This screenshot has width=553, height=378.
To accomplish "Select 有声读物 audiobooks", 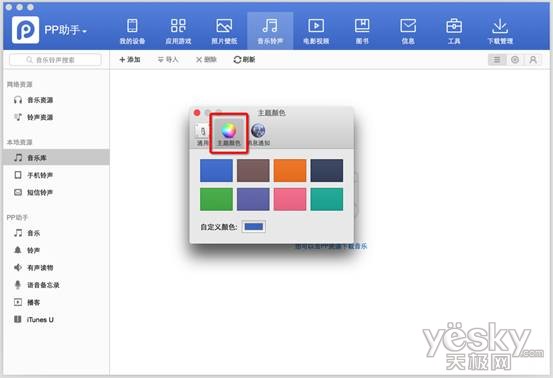I will point(34,268).
